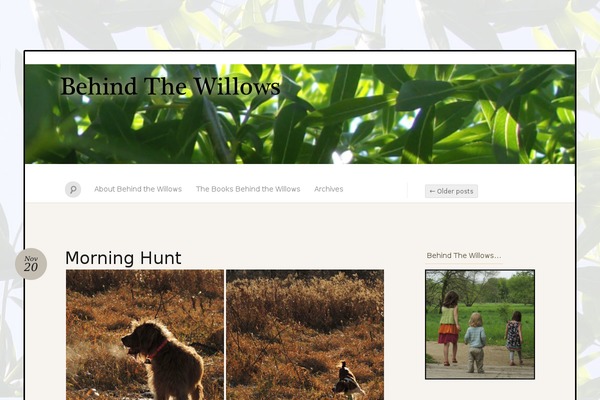Select the child in orange skirt image
The height and width of the screenshot is (400, 600).
(x=450, y=328)
